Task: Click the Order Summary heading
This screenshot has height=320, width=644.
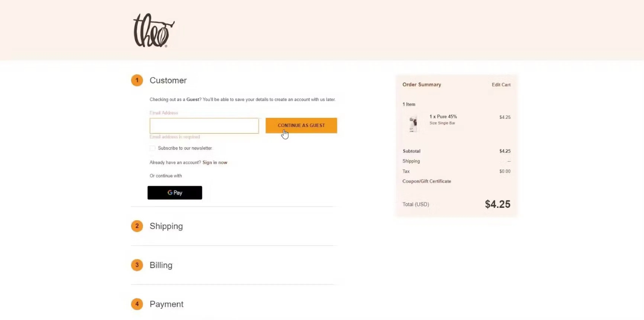Action: point(422,84)
